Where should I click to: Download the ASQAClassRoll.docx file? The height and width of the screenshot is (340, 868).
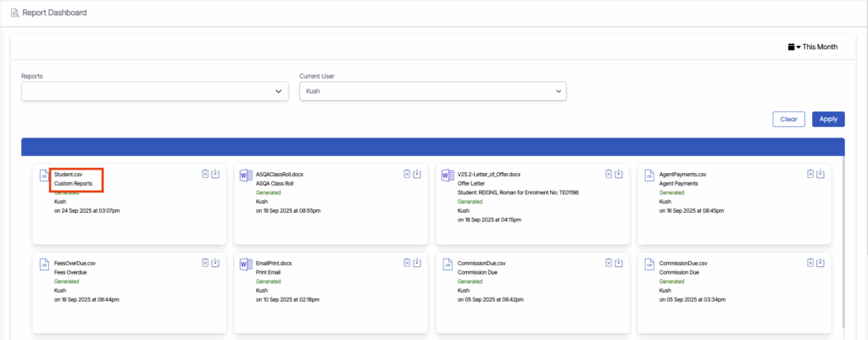tap(417, 174)
